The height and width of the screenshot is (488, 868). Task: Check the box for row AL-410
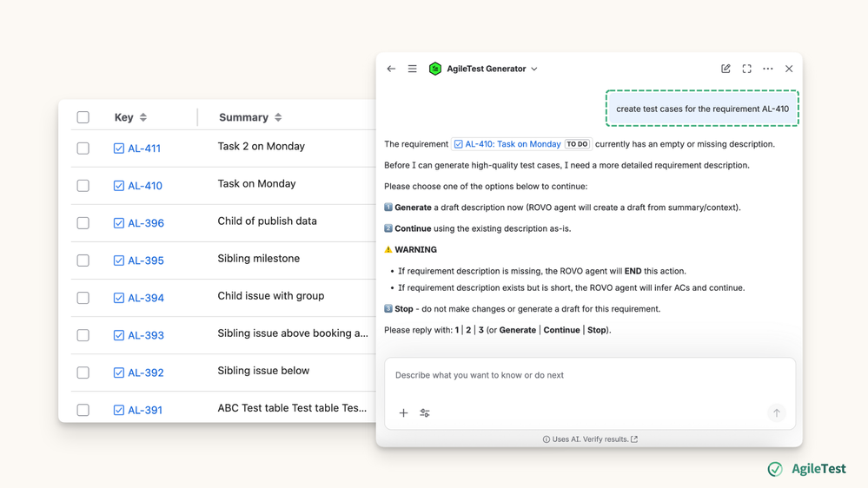[x=83, y=186]
